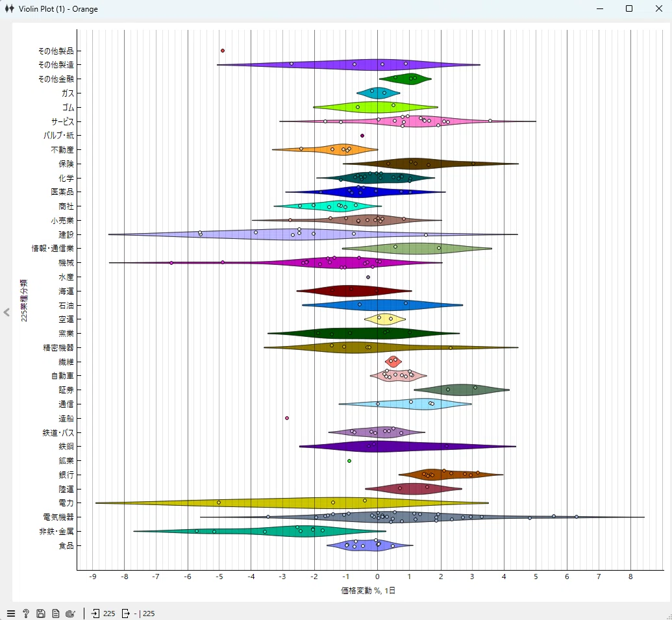This screenshot has width=672, height=620.
Task: Click the 非鉄・金属 category label
Action: (x=56, y=532)
